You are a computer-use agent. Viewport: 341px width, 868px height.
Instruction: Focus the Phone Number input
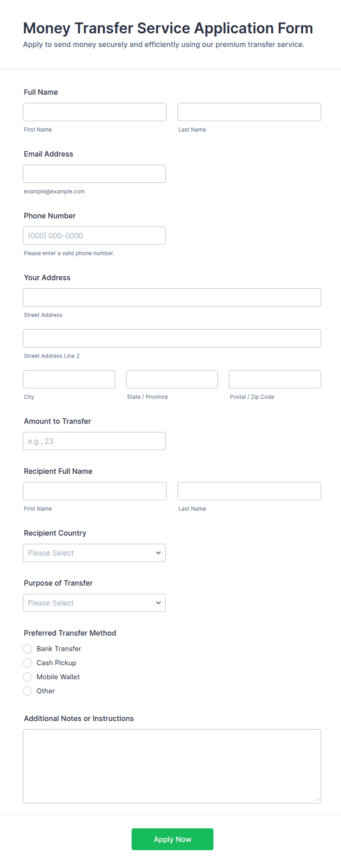point(94,236)
